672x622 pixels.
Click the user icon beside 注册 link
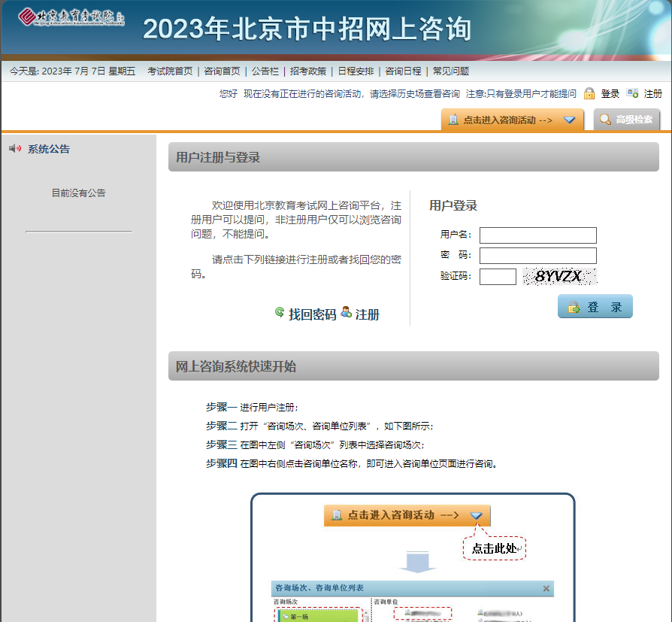(x=346, y=312)
